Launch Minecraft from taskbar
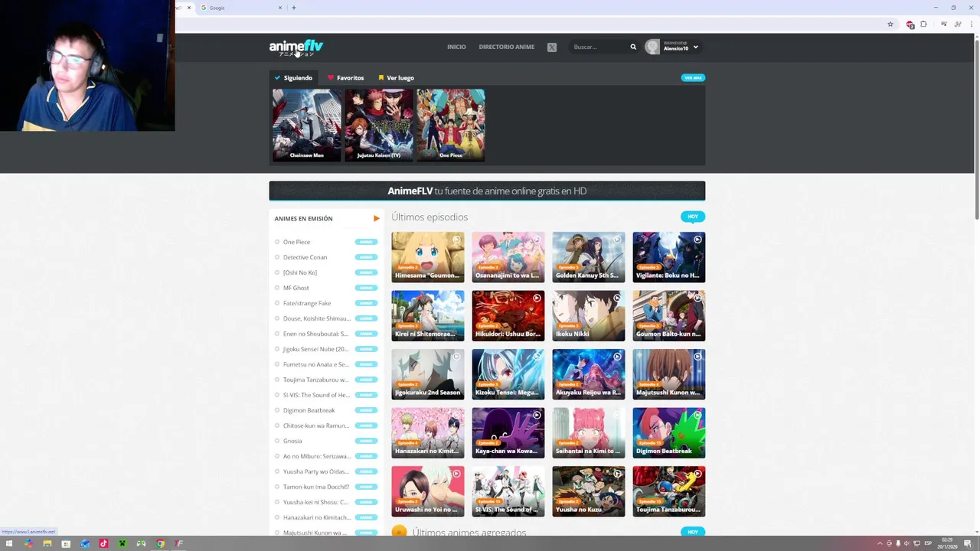Image resolution: width=980 pixels, height=551 pixels. tap(122, 544)
